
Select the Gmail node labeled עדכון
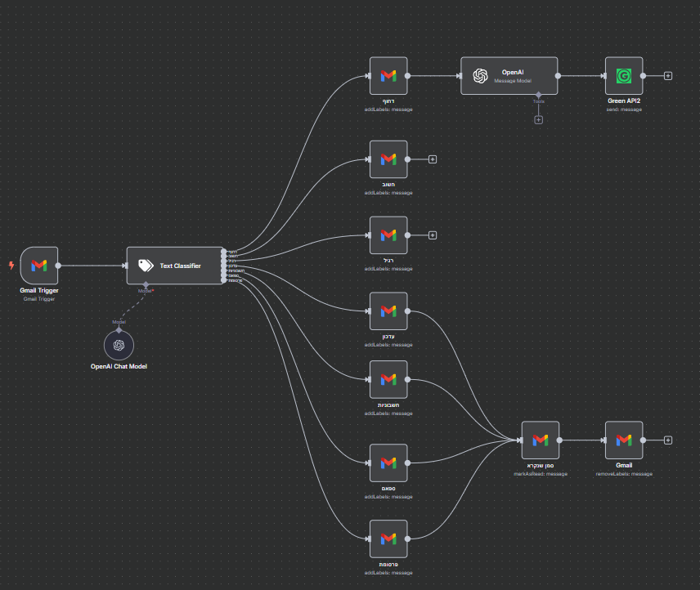[388, 311]
